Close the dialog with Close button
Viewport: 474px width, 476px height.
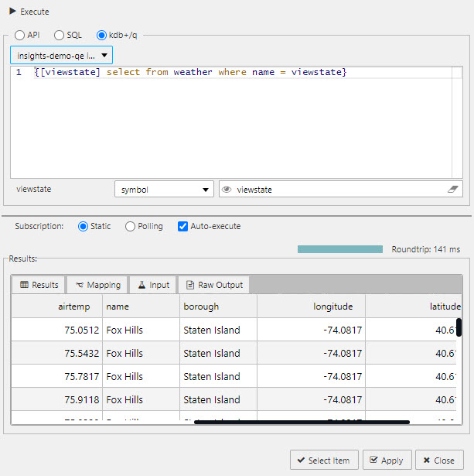click(439, 461)
